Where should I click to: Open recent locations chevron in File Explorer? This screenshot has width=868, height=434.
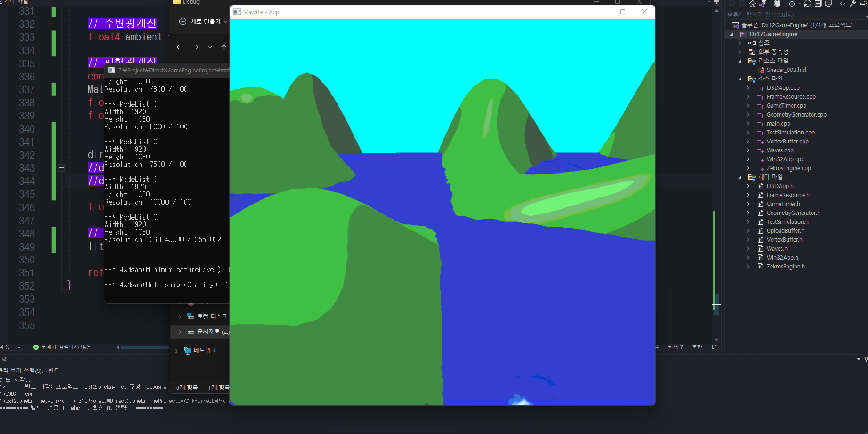coord(210,47)
